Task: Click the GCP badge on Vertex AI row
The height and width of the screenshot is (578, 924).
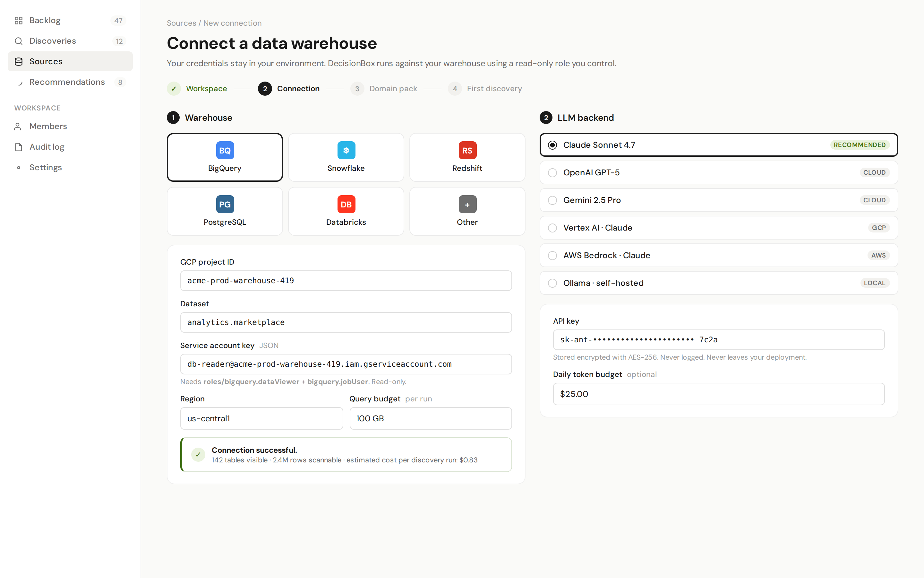Action: click(x=878, y=228)
